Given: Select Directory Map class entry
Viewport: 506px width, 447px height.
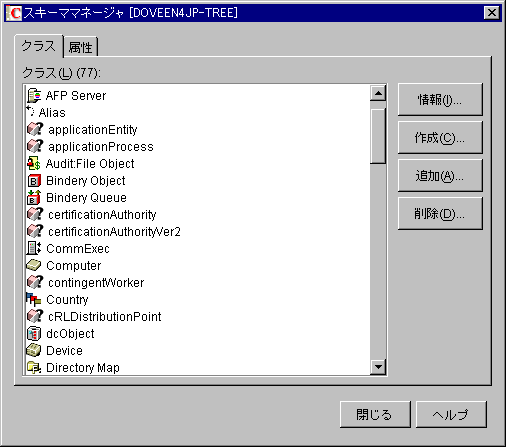Looking at the screenshot, I should 83,368.
